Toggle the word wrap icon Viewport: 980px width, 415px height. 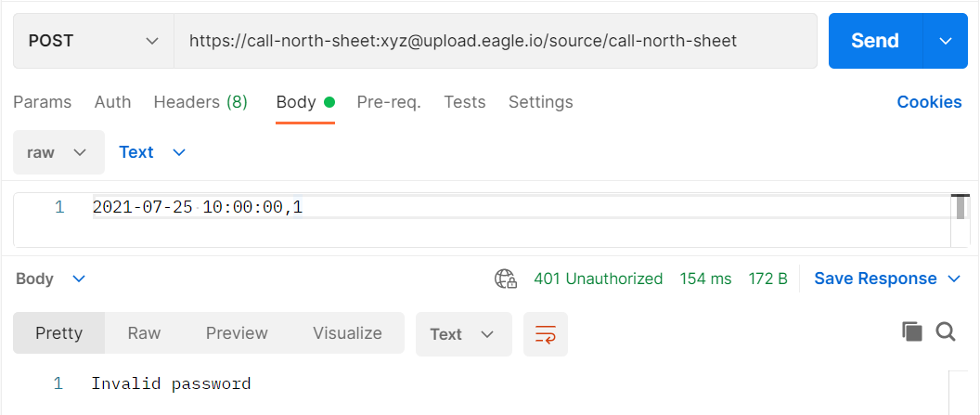[x=546, y=334]
